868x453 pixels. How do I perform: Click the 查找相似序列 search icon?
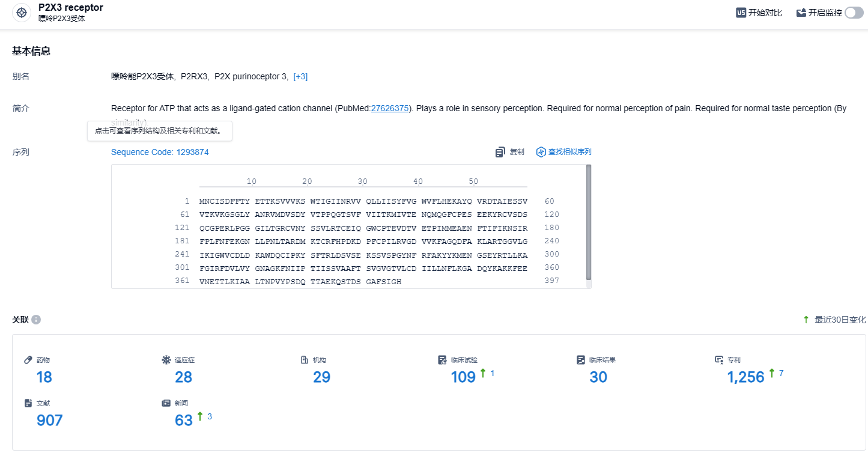click(x=541, y=152)
